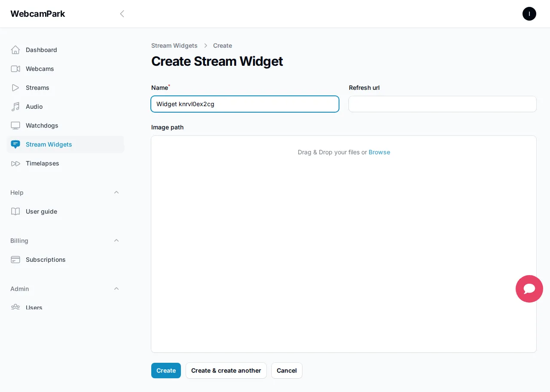The height and width of the screenshot is (392, 550).
Task: Click the Streams play icon
Action: pyautogui.click(x=15, y=88)
